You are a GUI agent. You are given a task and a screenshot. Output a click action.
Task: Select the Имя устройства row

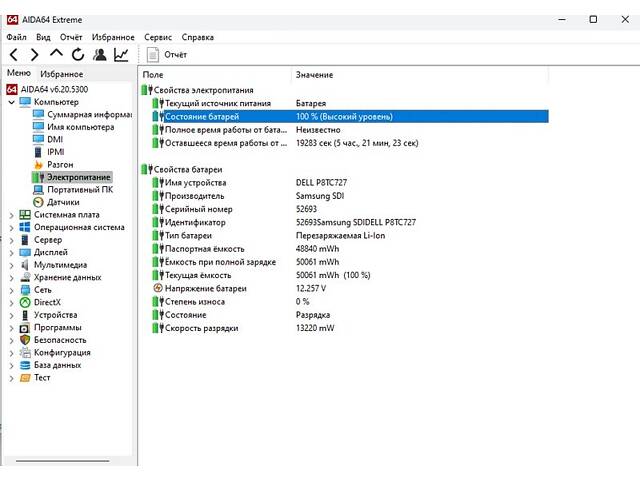[350, 182]
